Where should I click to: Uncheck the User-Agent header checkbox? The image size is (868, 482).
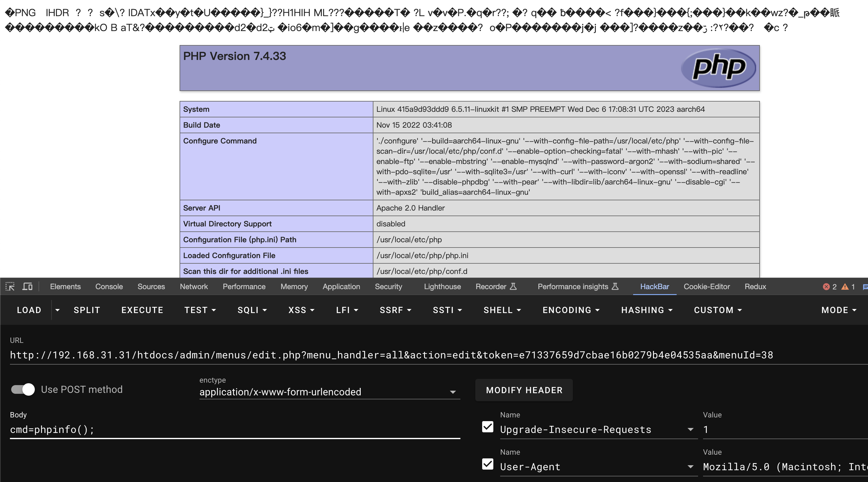click(487, 464)
